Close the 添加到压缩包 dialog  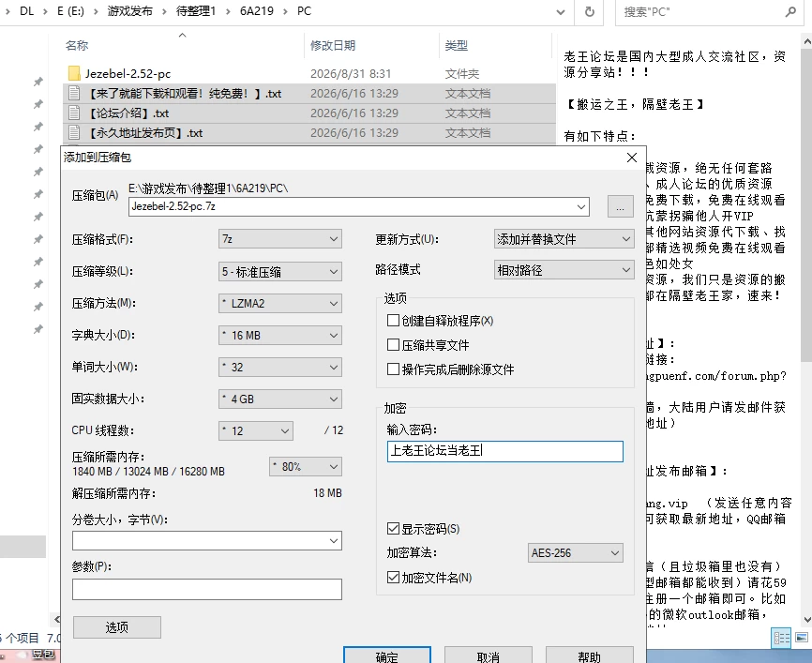tap(632, 158)
